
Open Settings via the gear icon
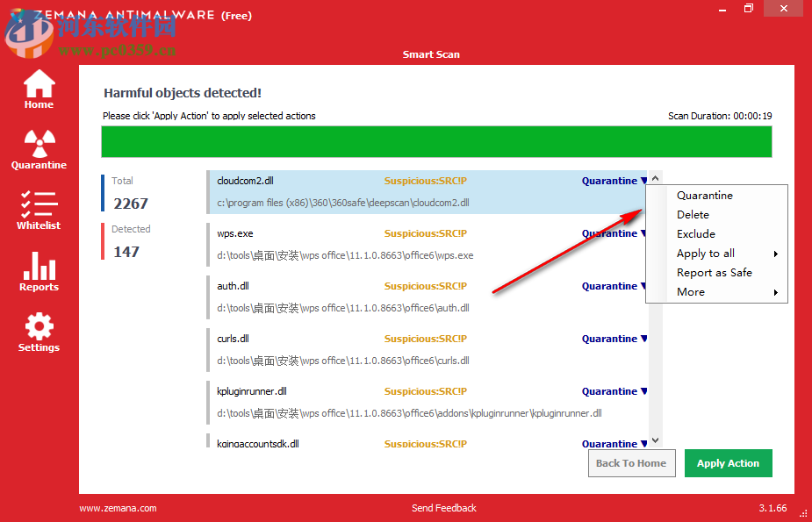pyautogui.click(x=38, y=329)
